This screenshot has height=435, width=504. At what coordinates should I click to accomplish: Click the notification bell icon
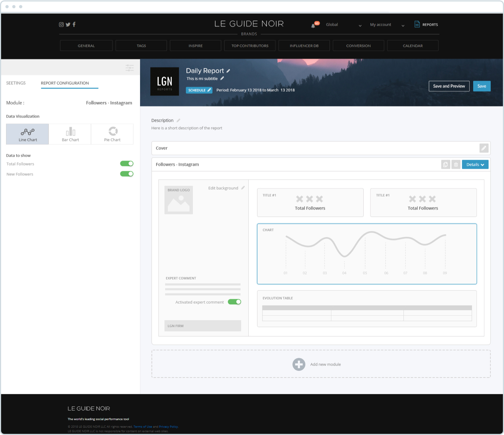click(313, 25)
